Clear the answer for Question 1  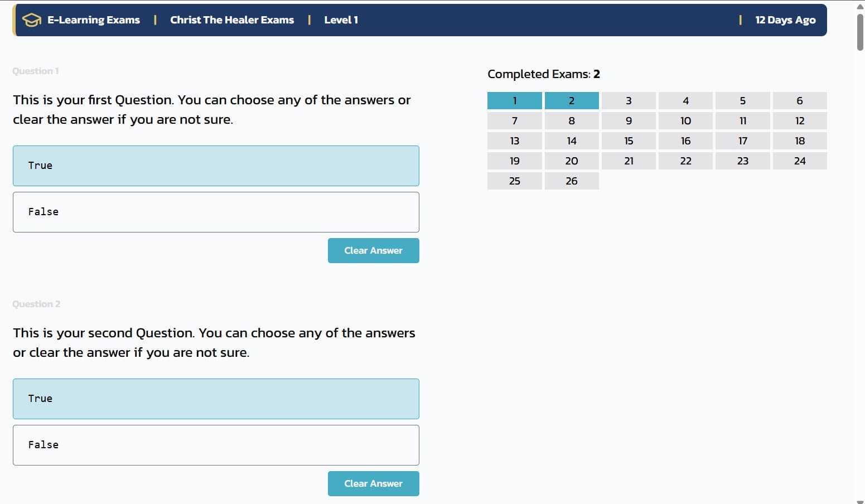point(373,250)
